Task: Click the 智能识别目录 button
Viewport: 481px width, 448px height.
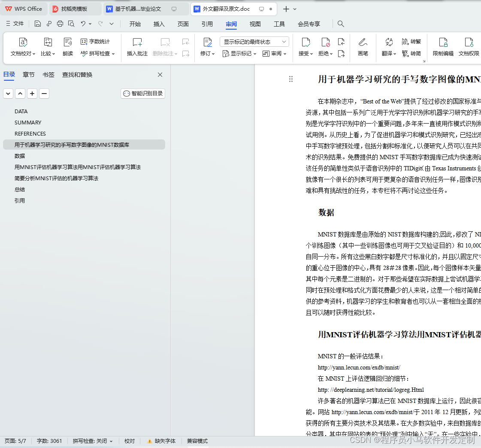Action: coord(142,93)
